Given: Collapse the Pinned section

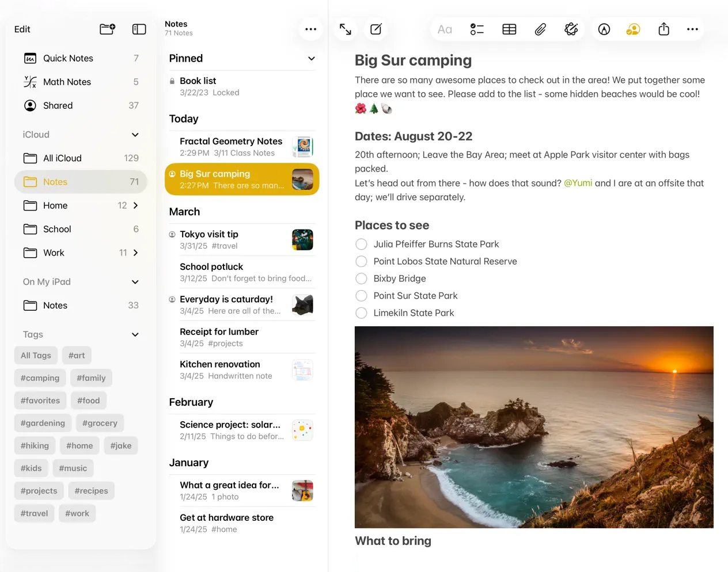Looking at the screenshot, I should point(311,59).
